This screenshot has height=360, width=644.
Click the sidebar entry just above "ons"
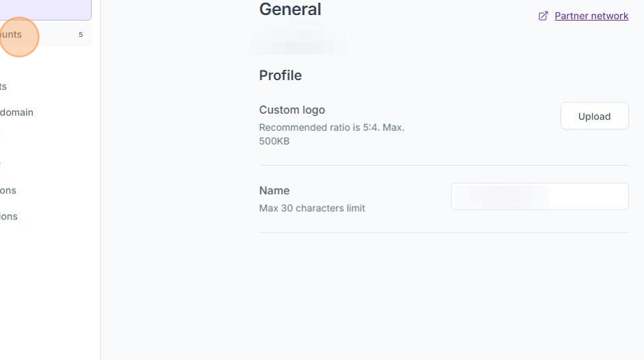2,165
